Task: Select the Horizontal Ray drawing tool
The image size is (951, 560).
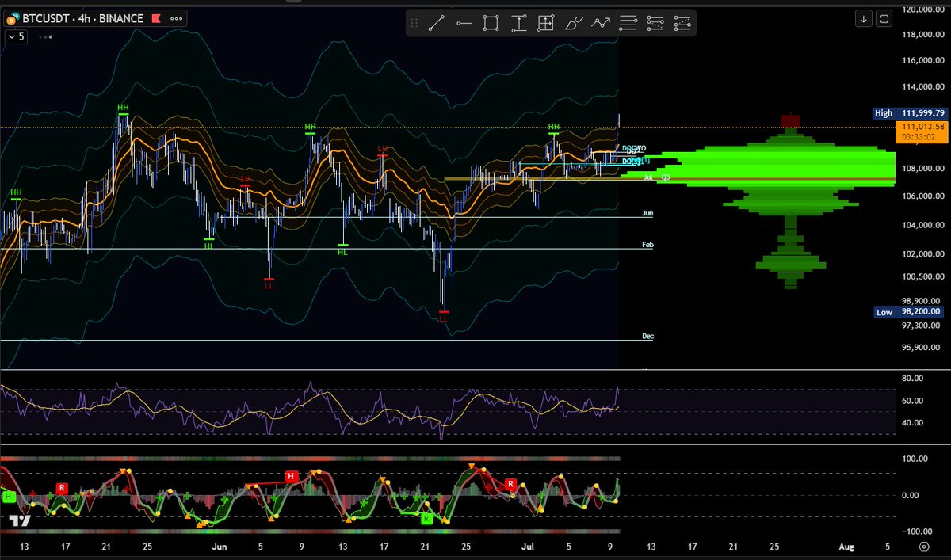Action: (x=463, y=22)
